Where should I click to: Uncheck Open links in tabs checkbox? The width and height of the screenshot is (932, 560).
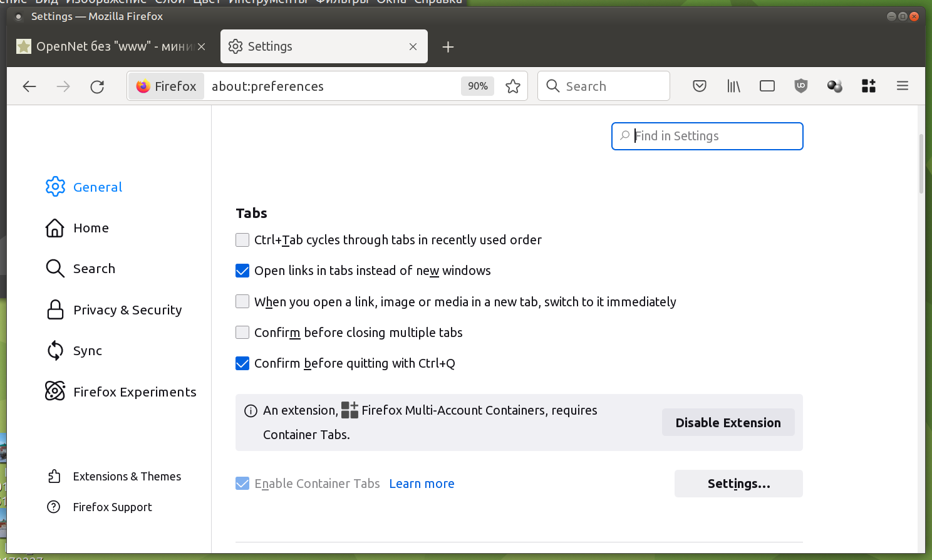click(242, 271)
